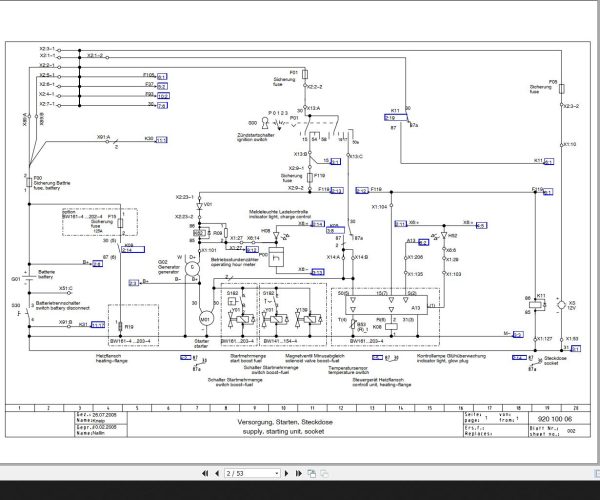Viewport: 600px width, 500px height.
Task: Open the reference link next to M- label
Action: click(518, 335)
